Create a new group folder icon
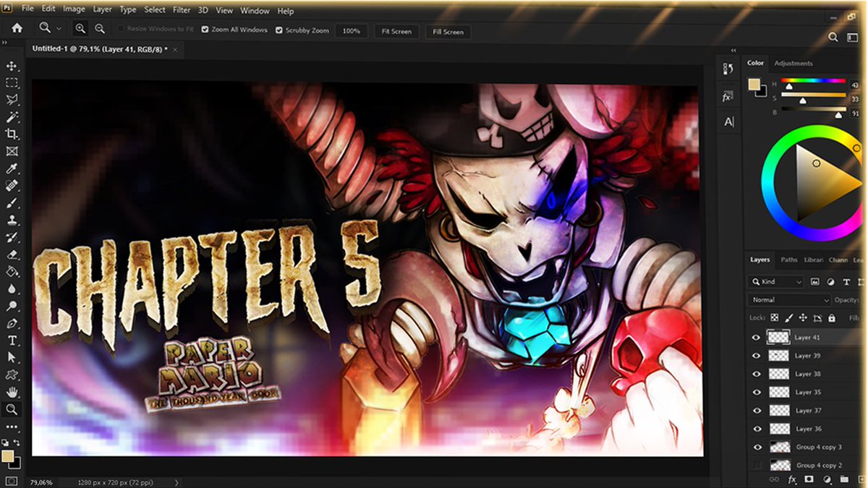The height and width of the screenshot is (488, 868). click(844, 479)
